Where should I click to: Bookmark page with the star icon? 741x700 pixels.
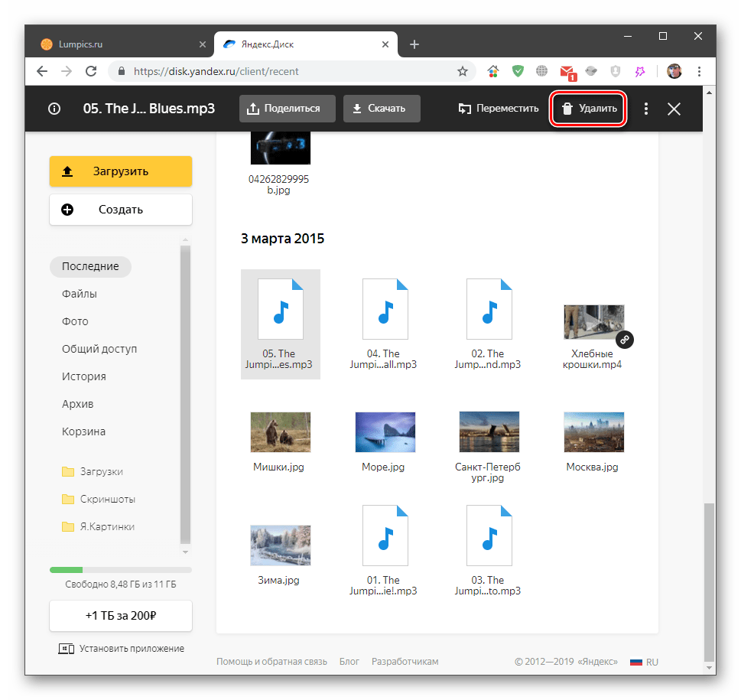(463, 71)
